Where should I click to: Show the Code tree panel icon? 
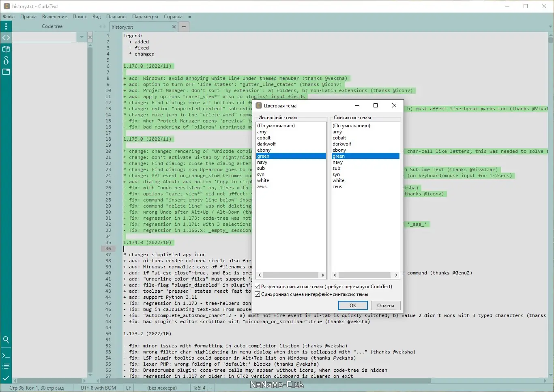click(6, 38)
